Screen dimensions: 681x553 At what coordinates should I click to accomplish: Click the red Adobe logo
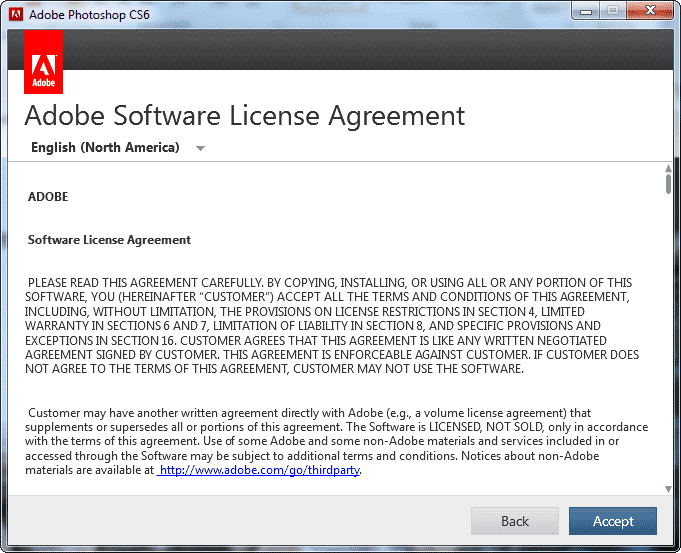click(43, 62)
